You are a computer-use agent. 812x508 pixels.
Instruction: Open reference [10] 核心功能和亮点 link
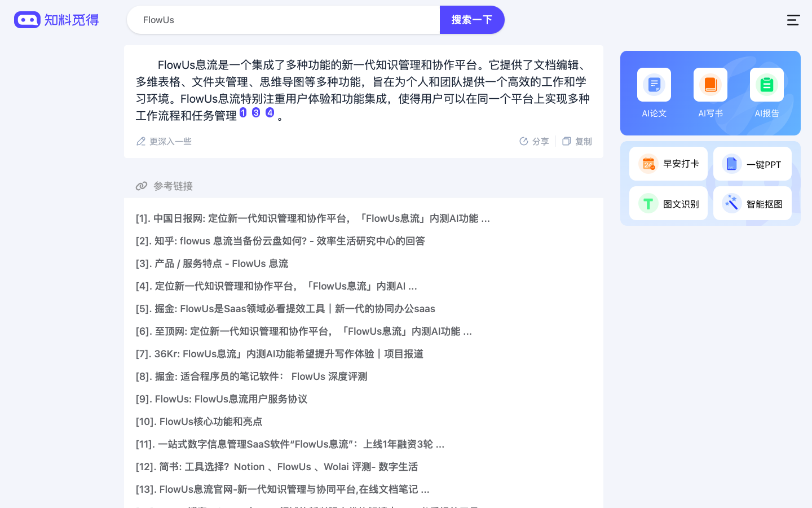(x=199, y=422)
